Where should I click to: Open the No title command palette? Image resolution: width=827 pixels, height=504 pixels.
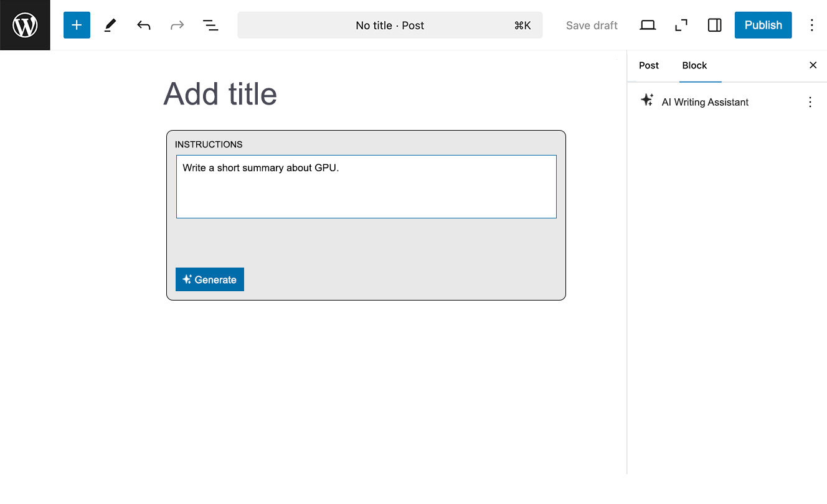tap(390, 26)
